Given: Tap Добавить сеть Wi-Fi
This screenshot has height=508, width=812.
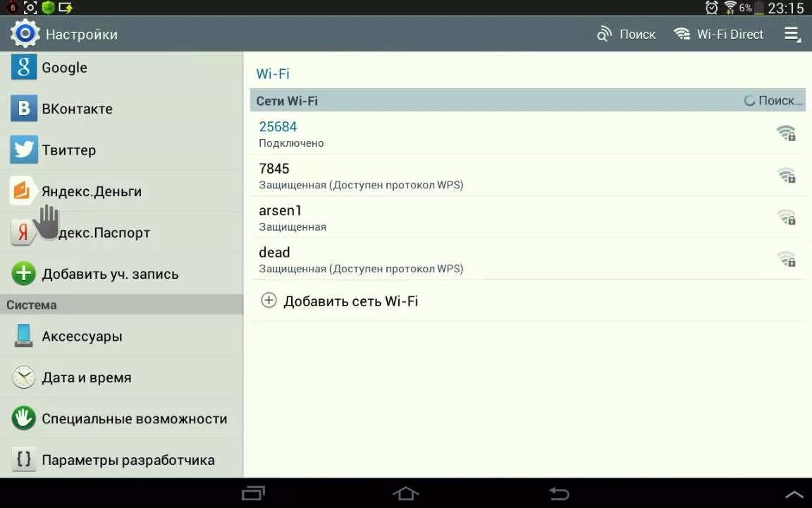Looking at the screenshot, I should click(528, 301).
